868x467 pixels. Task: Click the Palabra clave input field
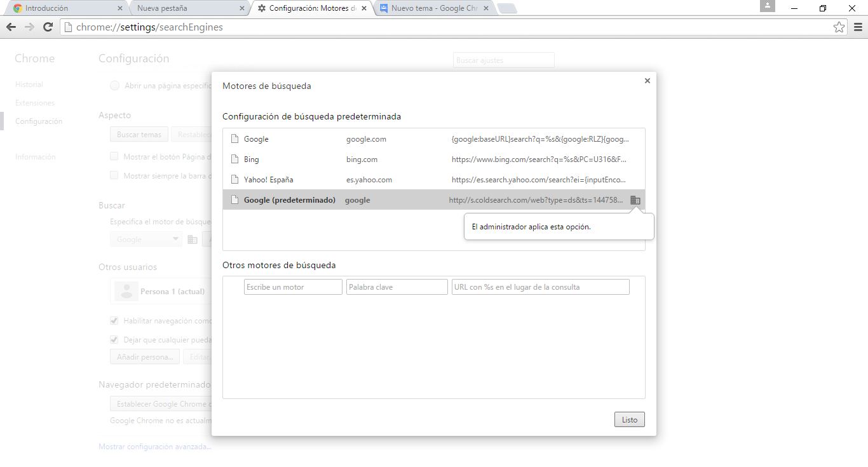pos(397,287)
